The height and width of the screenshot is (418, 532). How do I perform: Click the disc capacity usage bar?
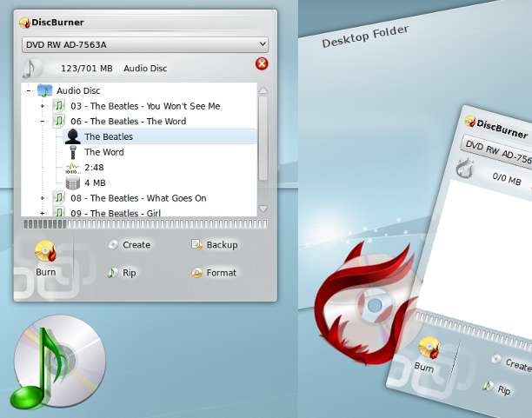coord(145,224)
